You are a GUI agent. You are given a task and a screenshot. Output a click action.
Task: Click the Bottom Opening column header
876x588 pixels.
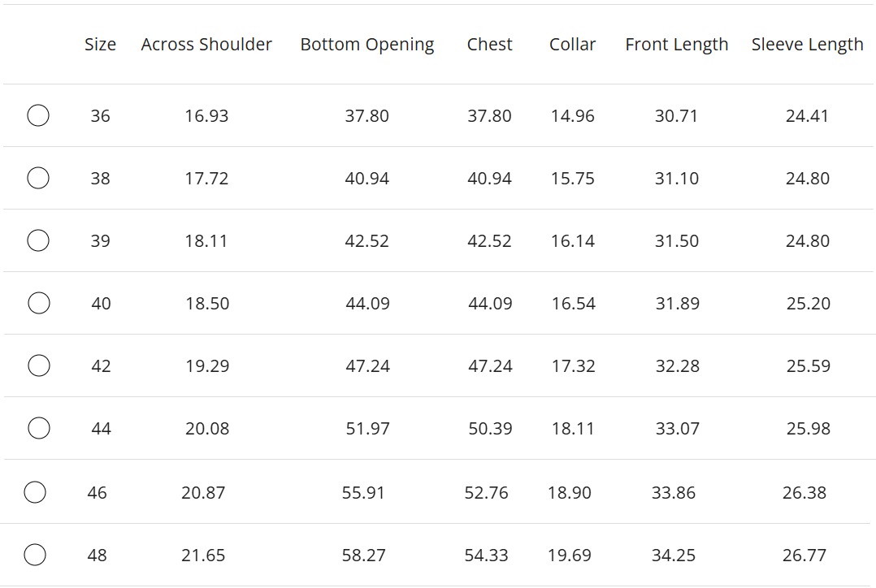tap(367, 45)
